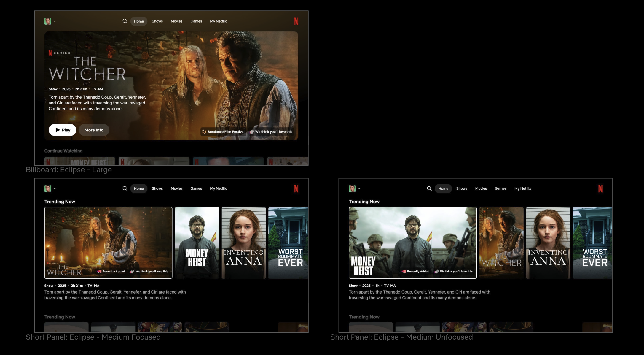Select Games tab in Billboard Large panel

[x=196, y=21]
